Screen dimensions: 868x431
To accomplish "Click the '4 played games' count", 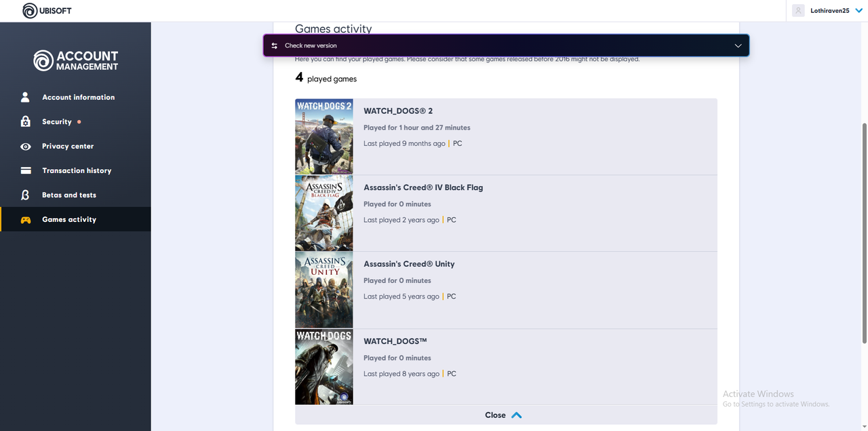I will click(x=326, y=78).
